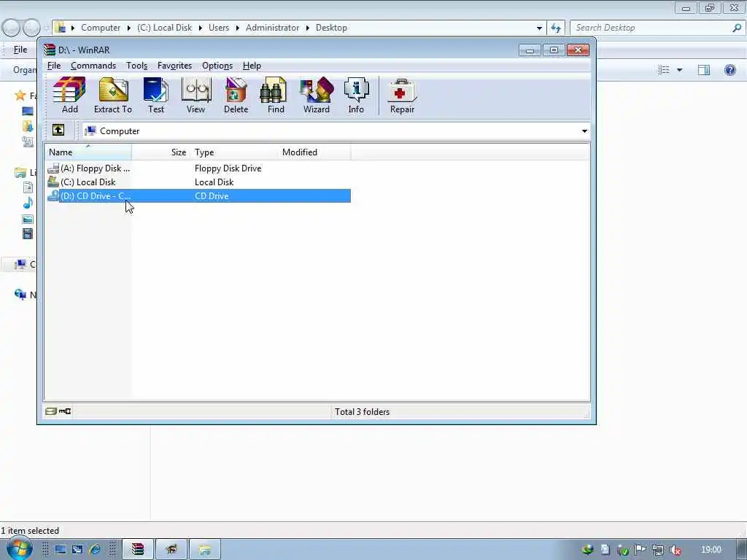The width and height of the screenshot is (747, 560).
Task: Click Explorer Favorites star icon
Action: pos(20,96)
